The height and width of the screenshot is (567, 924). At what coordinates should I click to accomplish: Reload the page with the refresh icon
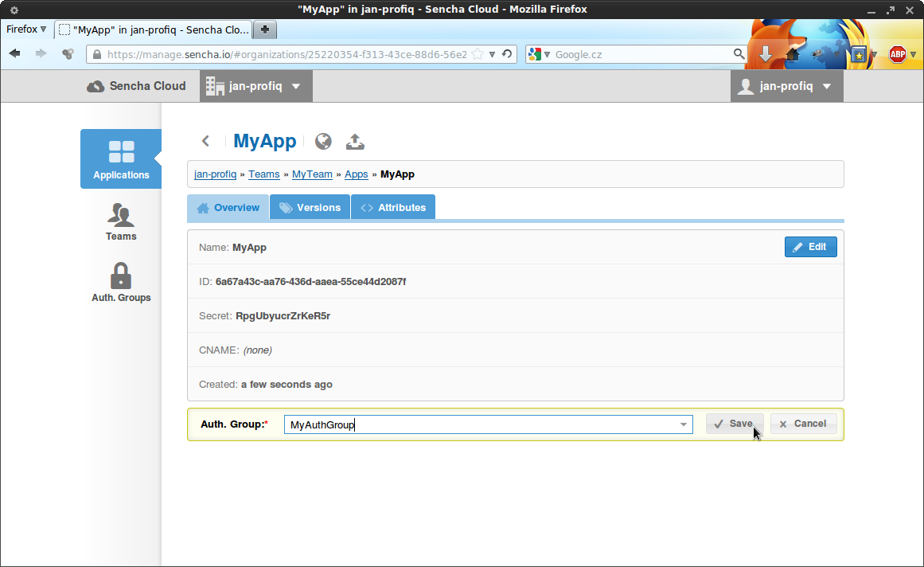click(x=507, y=54)
